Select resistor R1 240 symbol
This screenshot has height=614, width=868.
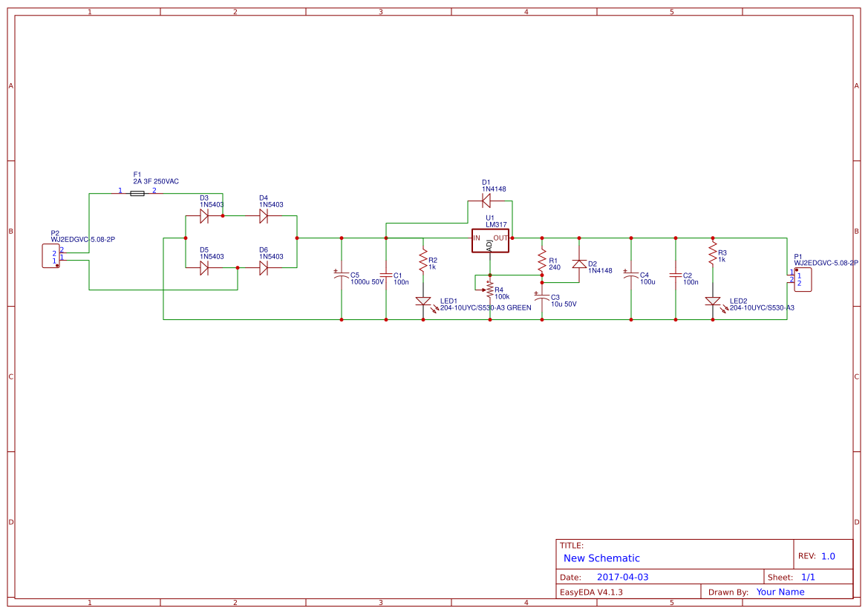[542, 260]
